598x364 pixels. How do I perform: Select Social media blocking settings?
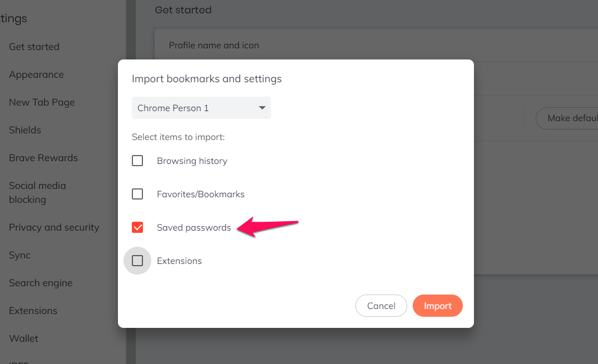click(x=37, y=192)
